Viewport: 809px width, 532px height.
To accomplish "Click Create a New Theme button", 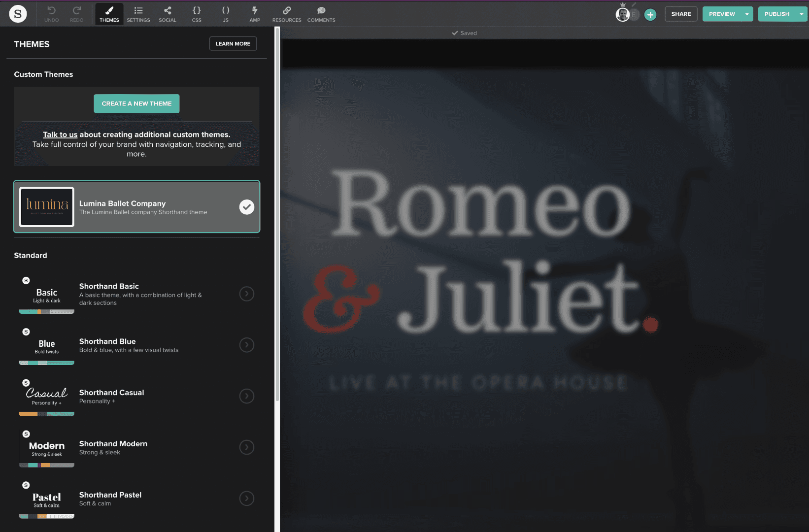I will point(136,103).
